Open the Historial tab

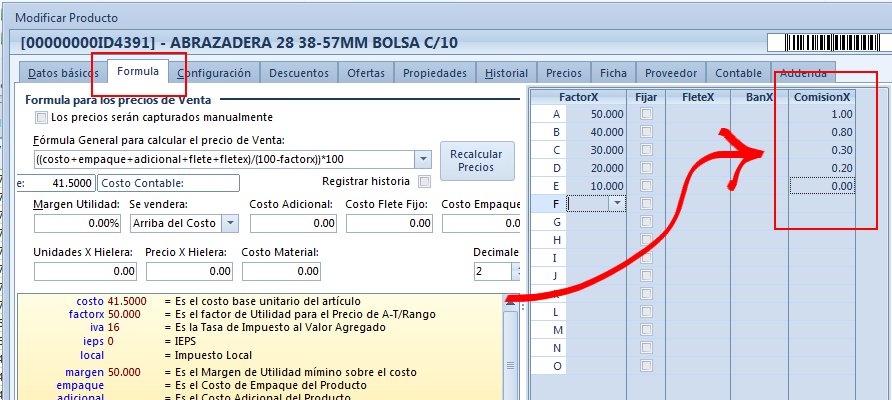click(x=506, y=73)
